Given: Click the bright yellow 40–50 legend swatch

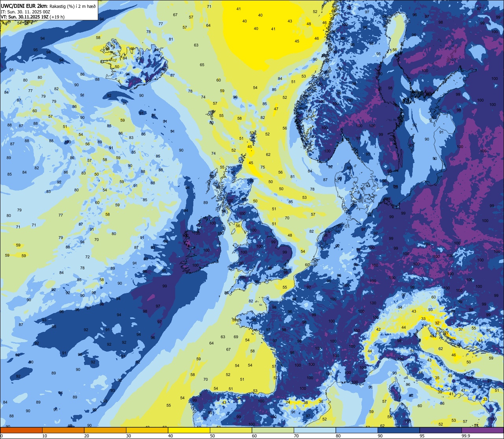Looking at the screenshot, I should pos(189,430).
